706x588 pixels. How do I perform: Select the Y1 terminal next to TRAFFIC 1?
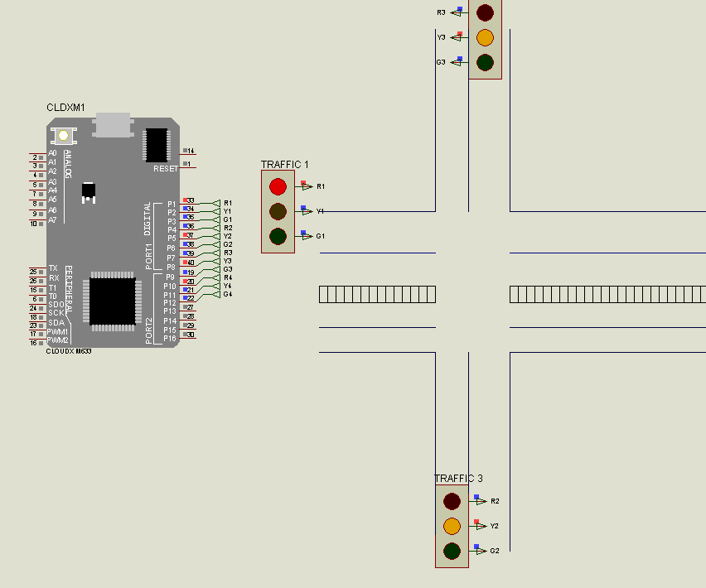310,211
